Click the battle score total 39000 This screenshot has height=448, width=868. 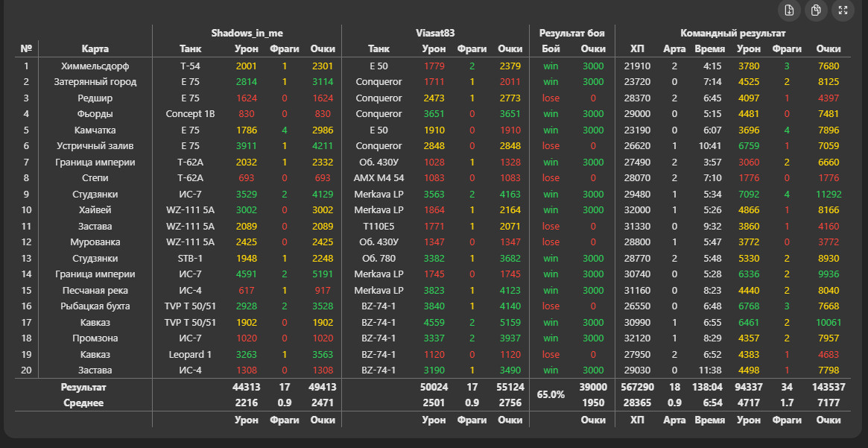(593, 387)
